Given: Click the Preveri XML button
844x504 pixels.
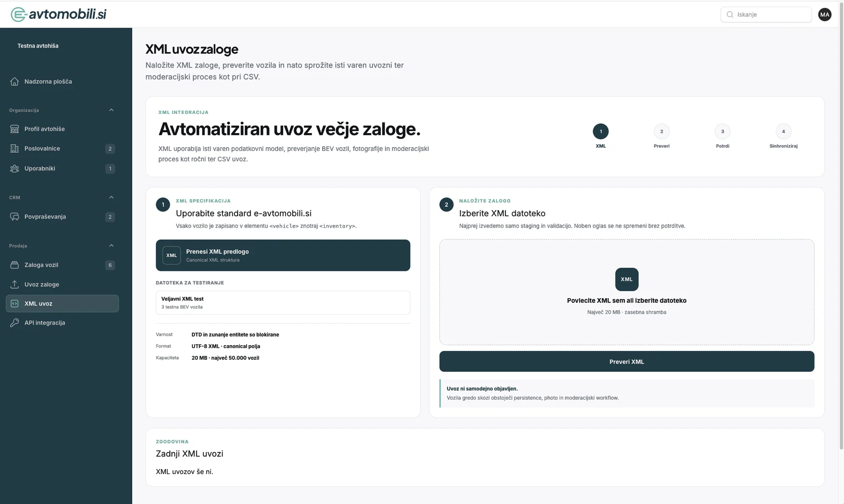Looking at the screenshot, I should (x=626, y=361).
